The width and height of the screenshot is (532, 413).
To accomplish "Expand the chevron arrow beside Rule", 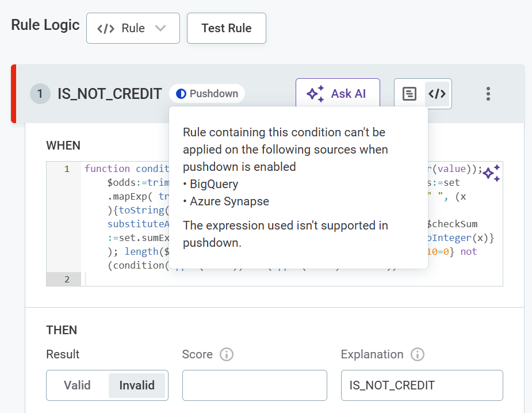I will pyautogui.click(x=160, y=28).
